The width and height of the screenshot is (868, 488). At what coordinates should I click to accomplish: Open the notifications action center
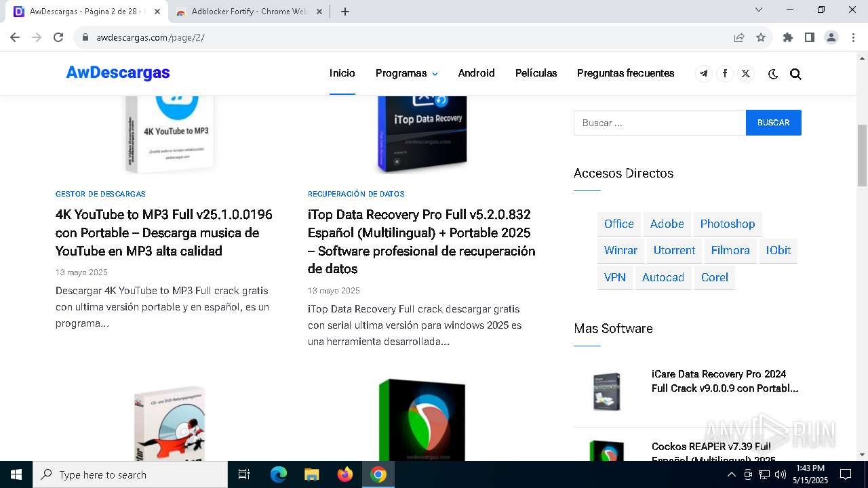(x=846, y=474)
